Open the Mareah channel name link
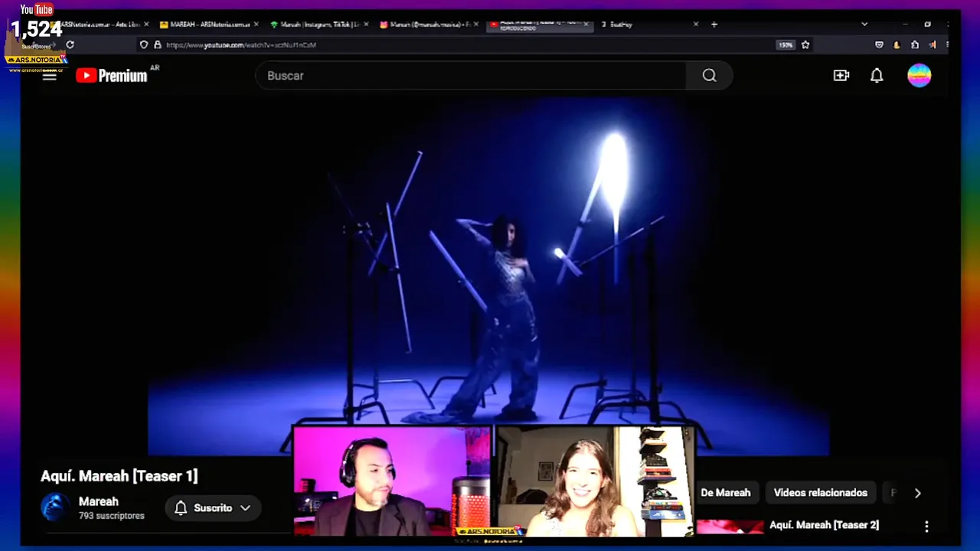The image size is (980, 551). click(99, 501)
